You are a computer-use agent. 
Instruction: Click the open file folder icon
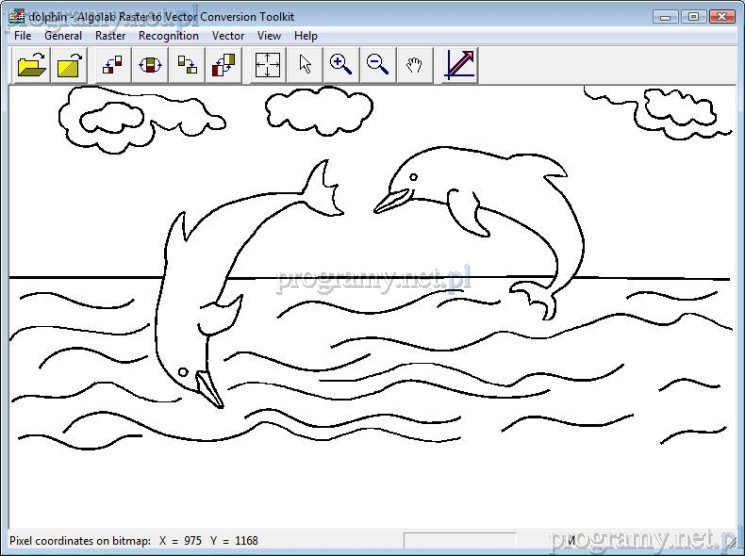tap(32, 65)
